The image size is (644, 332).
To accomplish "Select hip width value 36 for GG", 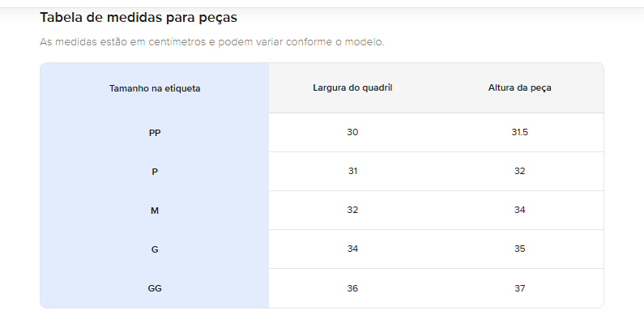I will point(352,288).
